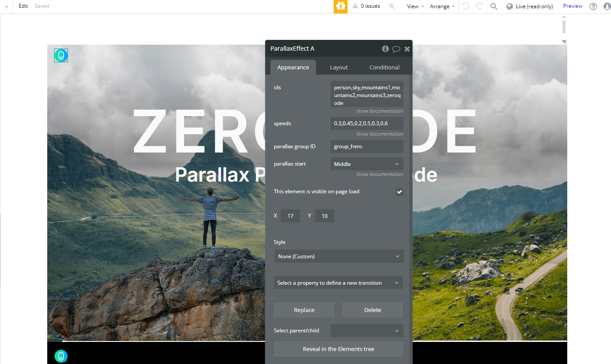
Task: Open the Preview link
Action: [573, 6]
